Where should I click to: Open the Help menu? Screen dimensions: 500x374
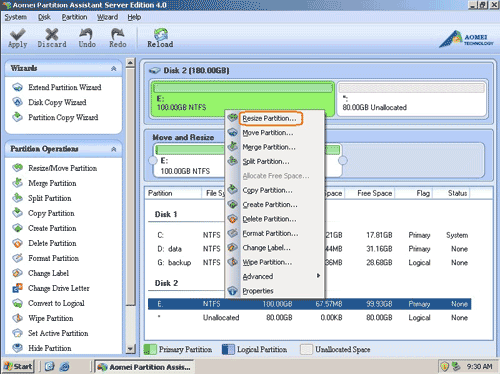pos(134,17)
